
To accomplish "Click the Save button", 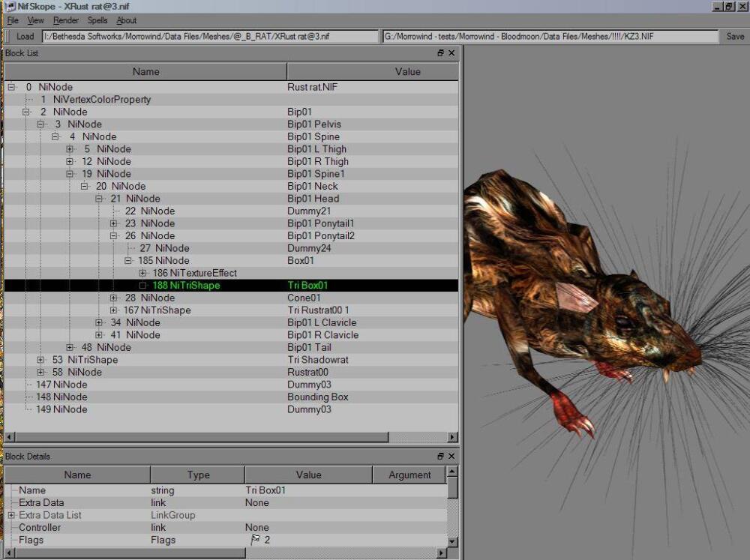I will tap(735, 36).
